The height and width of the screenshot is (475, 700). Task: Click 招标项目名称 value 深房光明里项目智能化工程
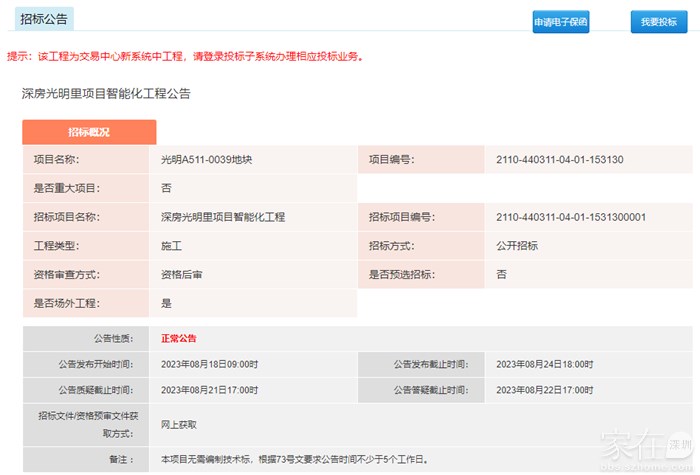coord(223,217)
